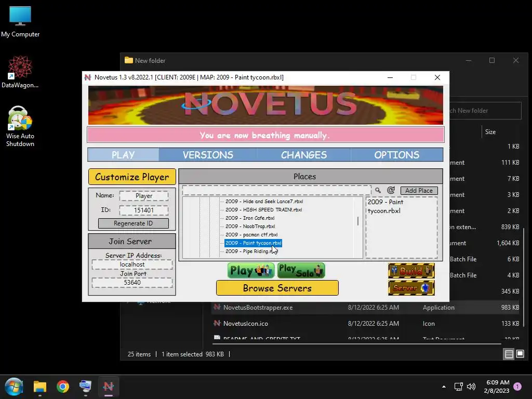
Task: Open the CHANGES tab
Action: 303,155
